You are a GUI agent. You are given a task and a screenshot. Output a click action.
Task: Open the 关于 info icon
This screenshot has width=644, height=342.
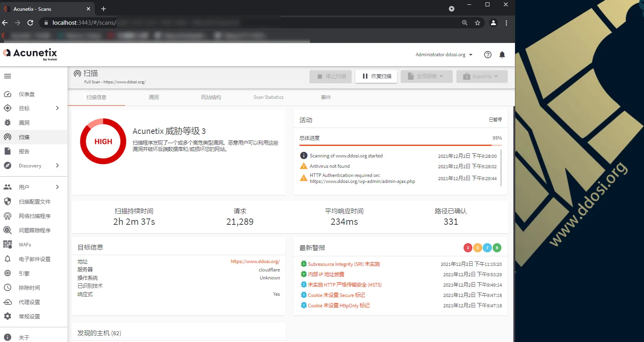click(x=8, y=337)
